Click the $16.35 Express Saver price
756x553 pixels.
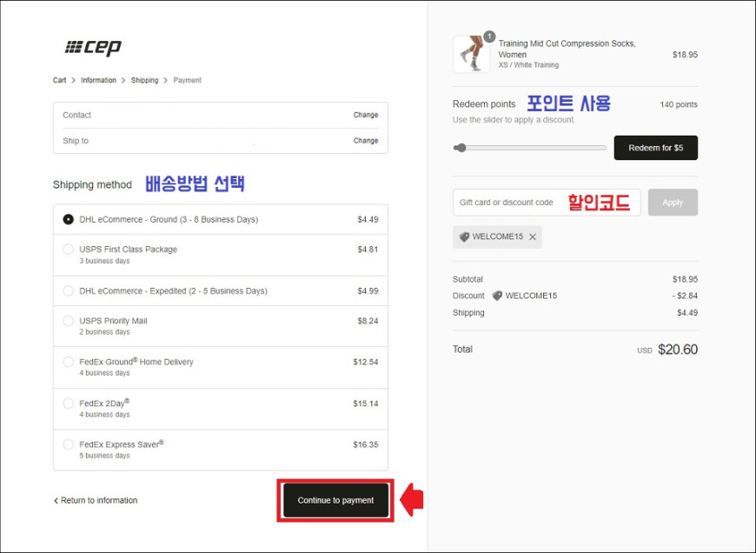pyautogui.click(x=366, y=444)
